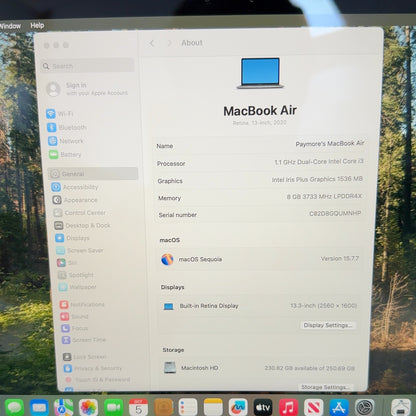The image size is (416, 416).
Task: Click the MacBook Air laptop image
Action: coord(260,73)
